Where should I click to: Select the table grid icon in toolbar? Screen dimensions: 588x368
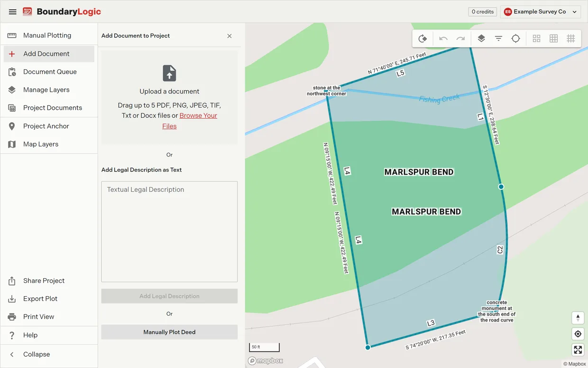point(553,39)
